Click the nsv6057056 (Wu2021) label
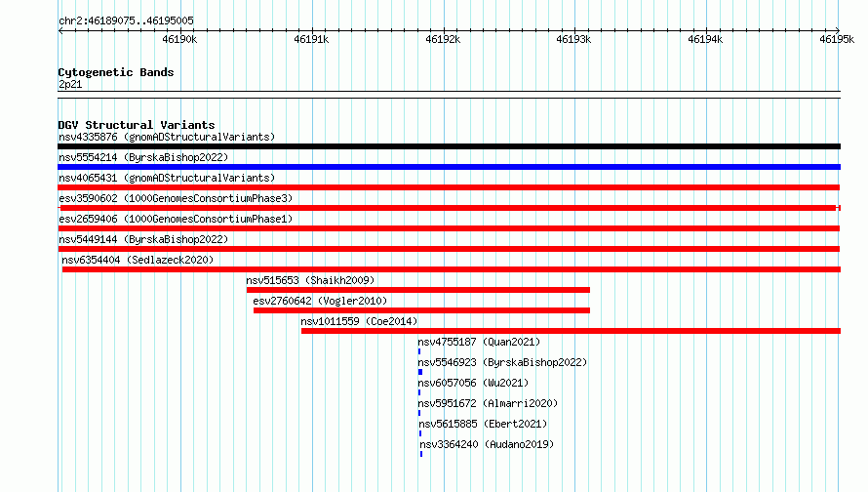 tap(473, 383)
